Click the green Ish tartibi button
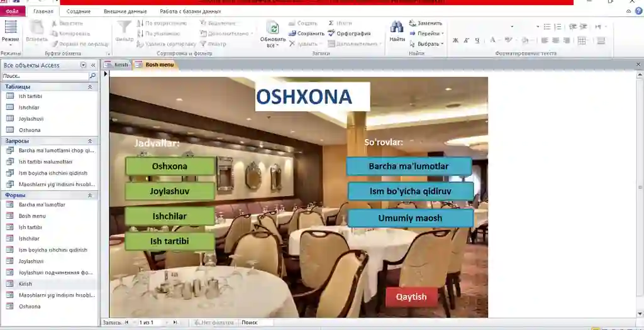This screenshot has height=330, width=644. [x=170, y=241]
